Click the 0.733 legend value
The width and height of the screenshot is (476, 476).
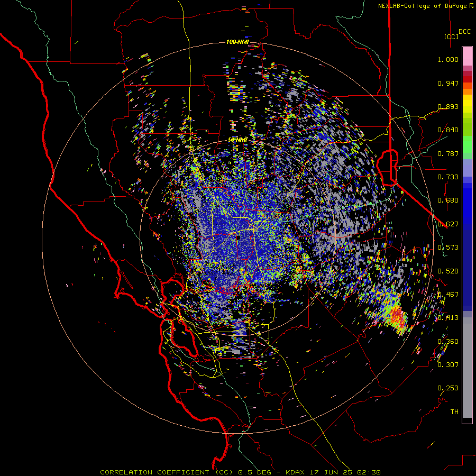448,177
